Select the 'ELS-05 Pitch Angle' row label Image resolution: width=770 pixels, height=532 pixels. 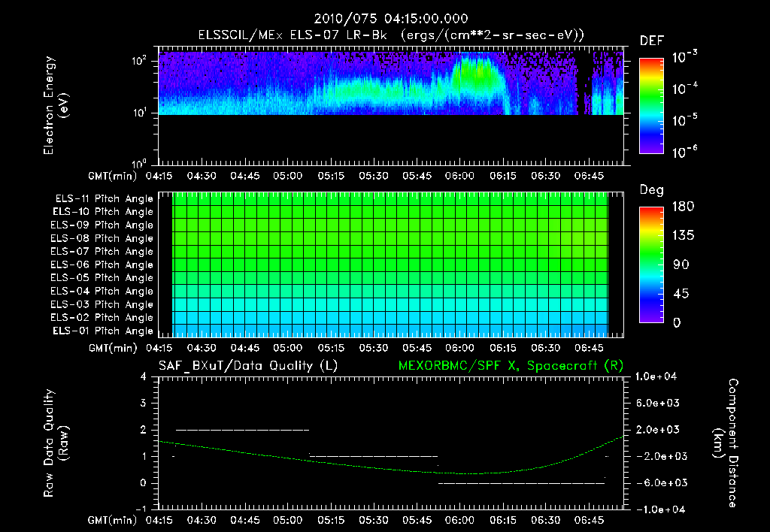tap(102, 278)
